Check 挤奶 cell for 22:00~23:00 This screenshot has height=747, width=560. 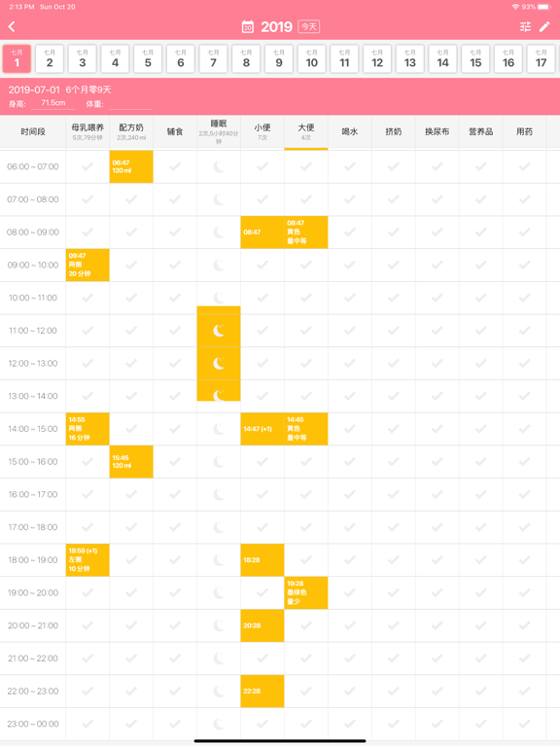click(x=394, y=691)
